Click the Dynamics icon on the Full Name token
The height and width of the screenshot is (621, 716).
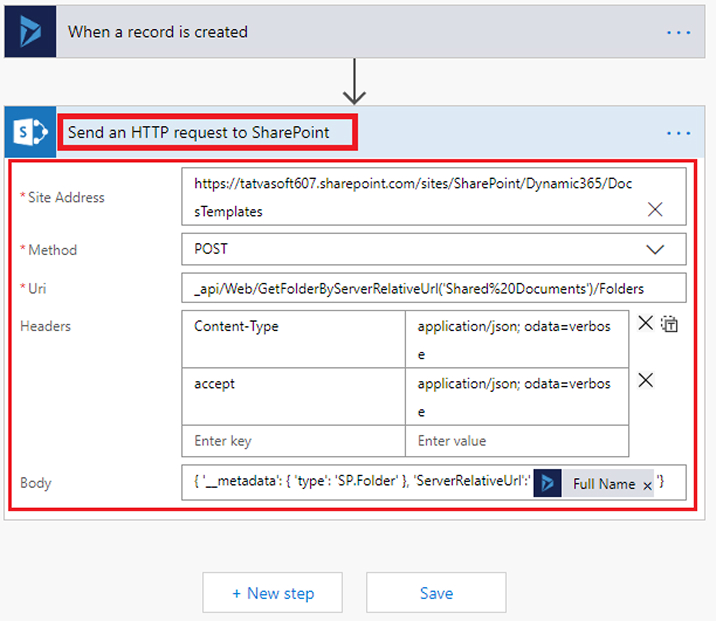click(x=547, y=483)
